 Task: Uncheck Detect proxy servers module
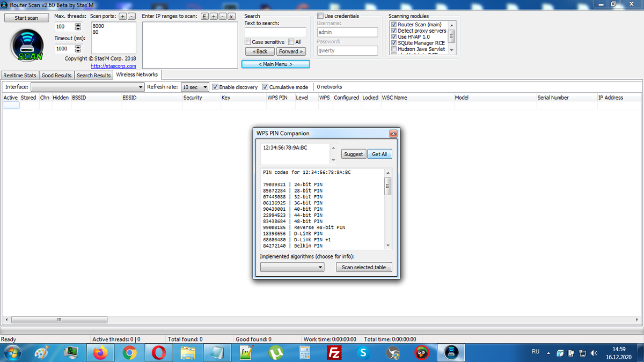click(x=394, y=31)
